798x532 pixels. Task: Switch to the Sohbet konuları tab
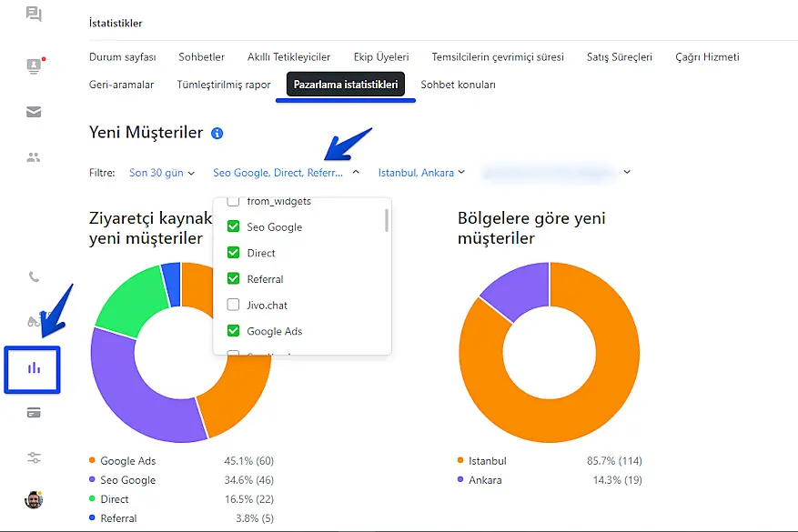pos(458,85)
